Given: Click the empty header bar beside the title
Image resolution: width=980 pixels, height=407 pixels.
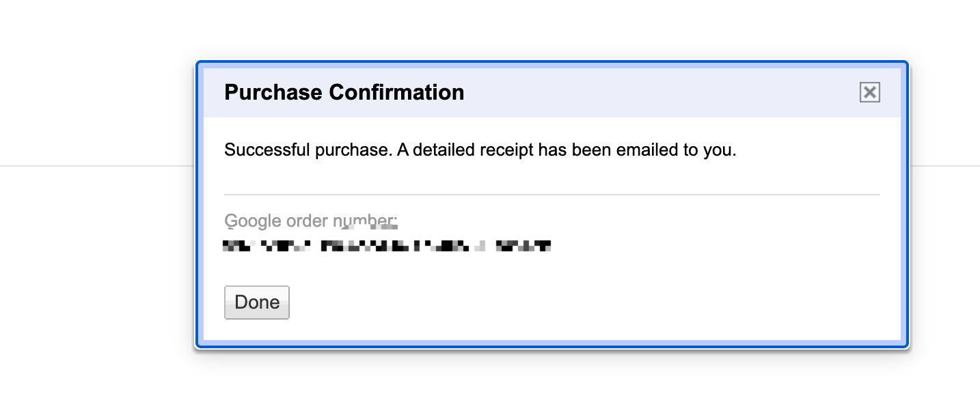Looking at the screenshot, I should [x=656, y=92].
